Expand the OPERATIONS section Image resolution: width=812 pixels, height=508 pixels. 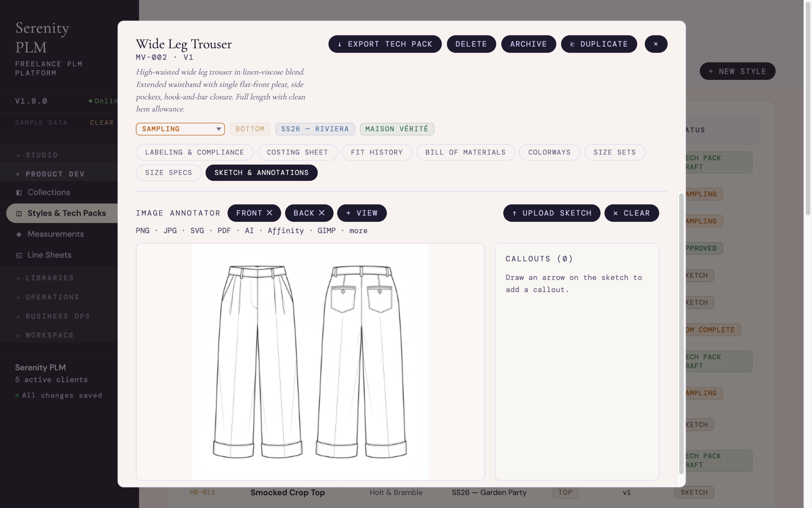59,297
